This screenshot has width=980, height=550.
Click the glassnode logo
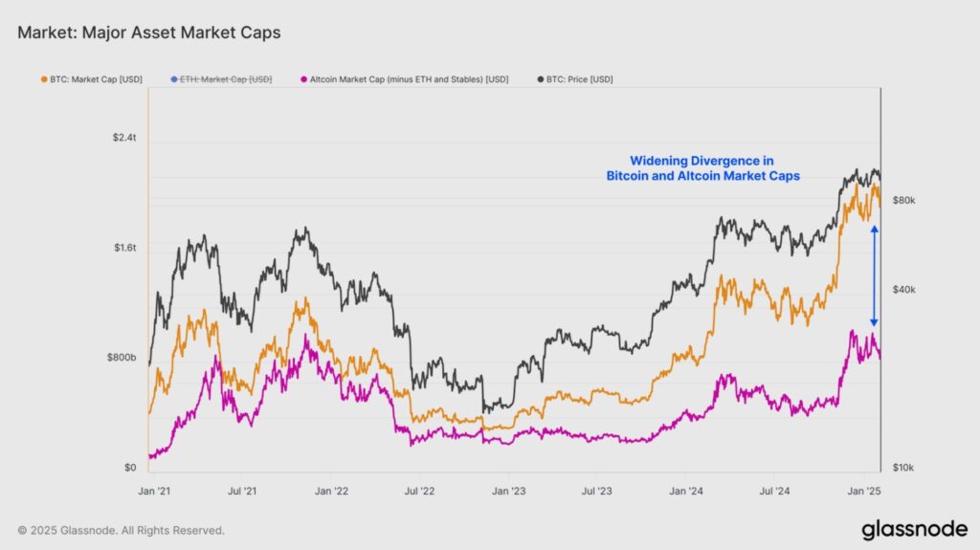coord(914,529)
